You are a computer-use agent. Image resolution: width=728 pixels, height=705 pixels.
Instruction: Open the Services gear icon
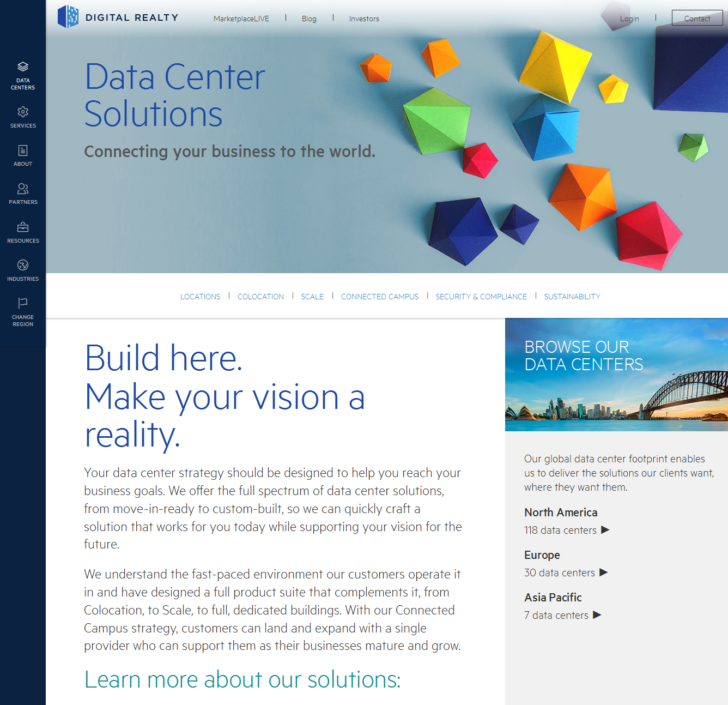[23, 112]
